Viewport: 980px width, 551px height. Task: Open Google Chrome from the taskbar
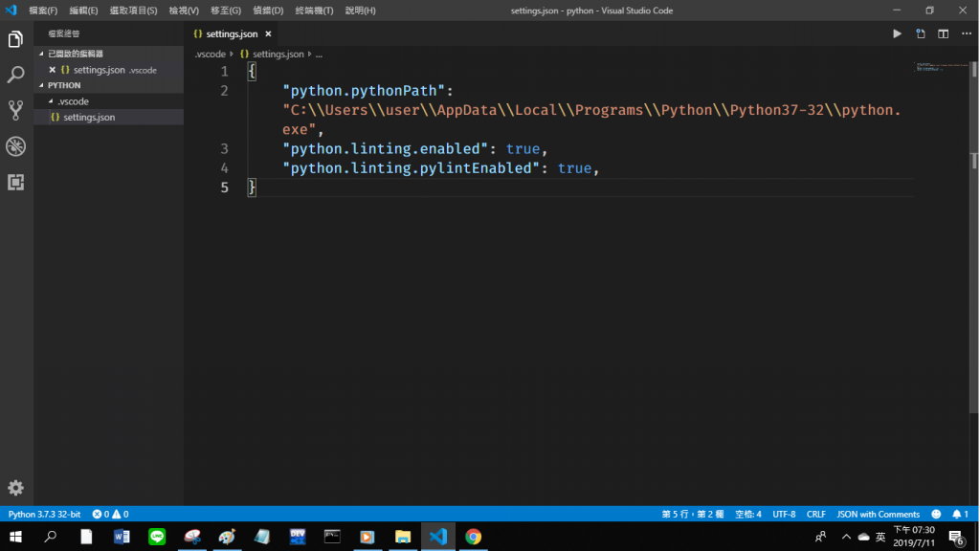click(473, 537)
